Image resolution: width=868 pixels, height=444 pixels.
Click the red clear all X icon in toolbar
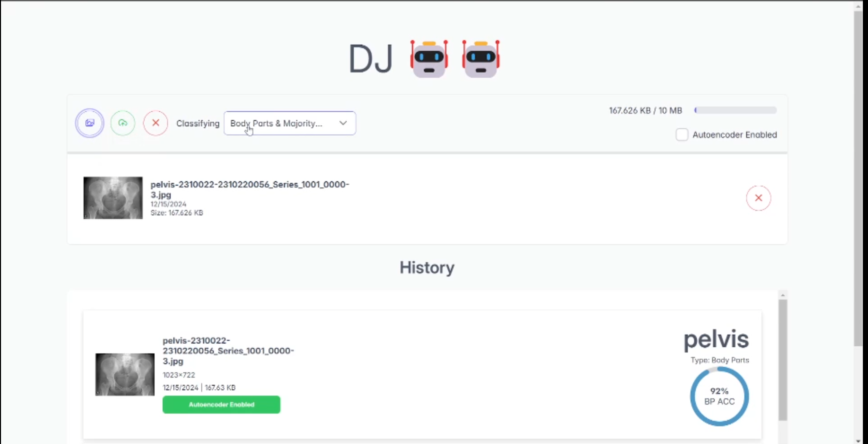156,123
